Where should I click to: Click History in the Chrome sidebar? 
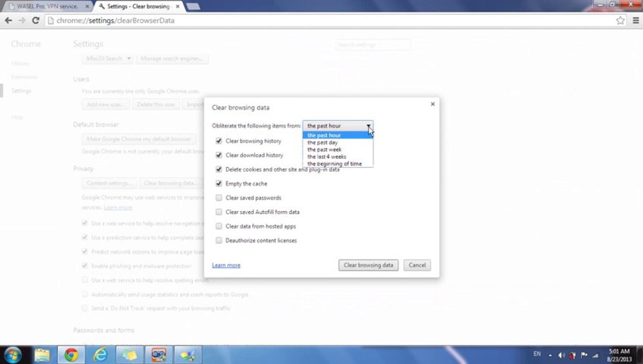21,64
